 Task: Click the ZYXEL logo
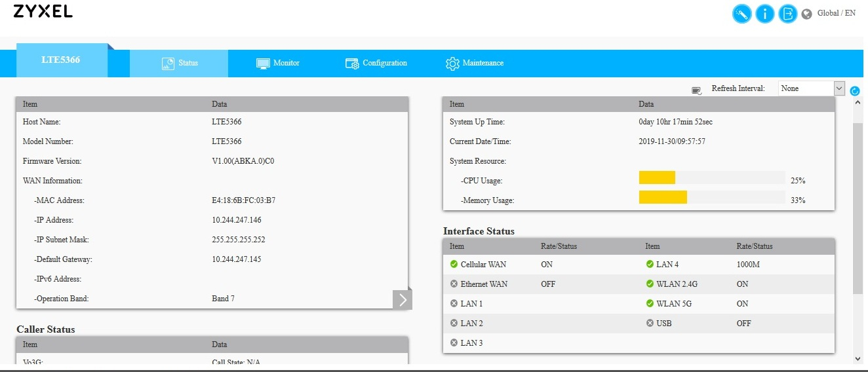[x=43, y=11]
